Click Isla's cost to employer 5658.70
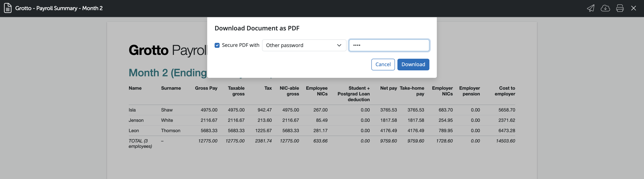 (507, 110)
